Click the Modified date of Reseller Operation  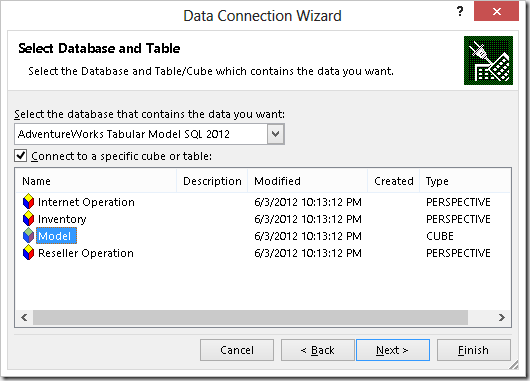point(308,253)
